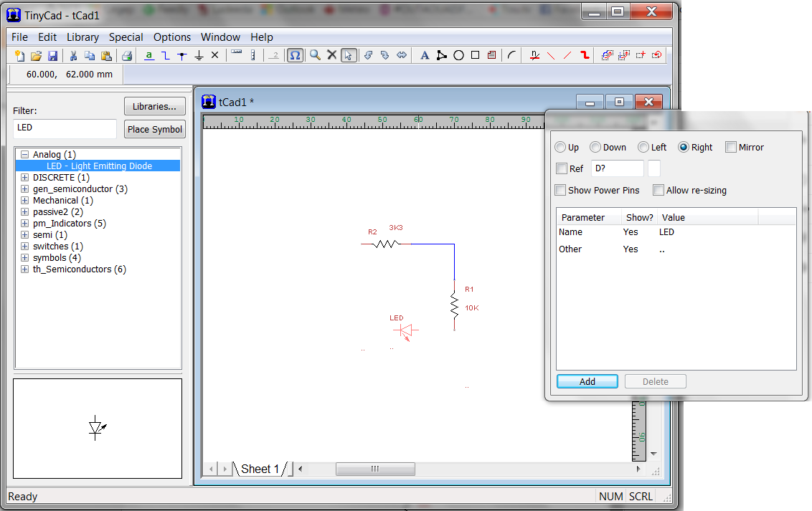Select the Up rotation radio button
812x511 pixels.
[x=560, y=147]
